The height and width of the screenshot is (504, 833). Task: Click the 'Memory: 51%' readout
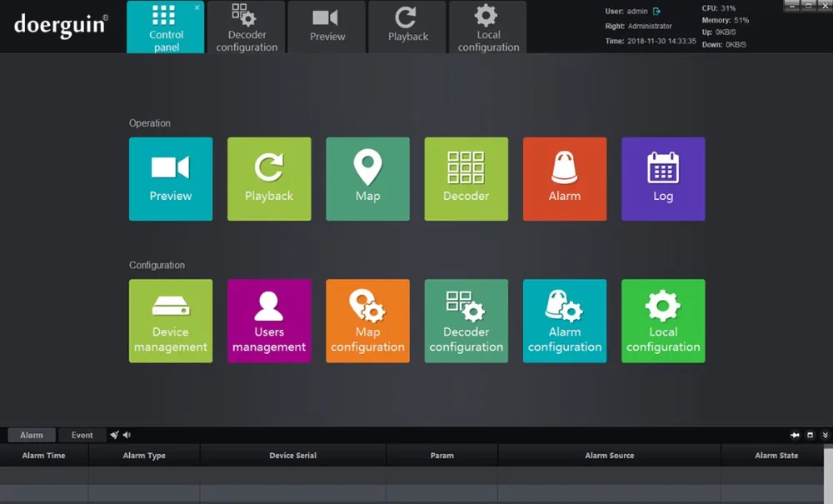coord(726,20)
